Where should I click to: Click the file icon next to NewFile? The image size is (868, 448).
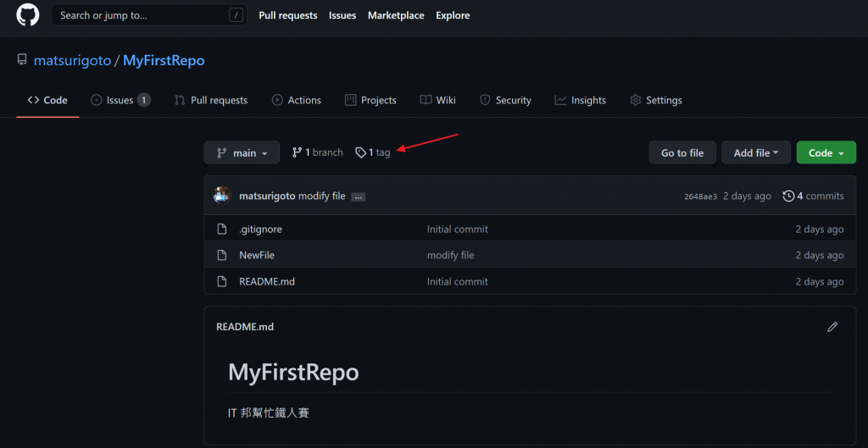(222, 255)
